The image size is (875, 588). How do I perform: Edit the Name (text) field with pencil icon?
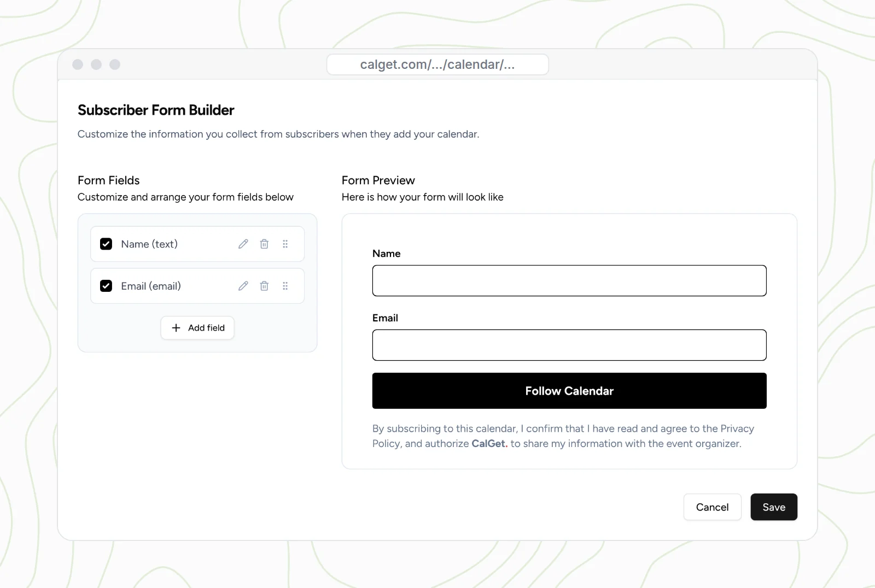pos(243,244)
